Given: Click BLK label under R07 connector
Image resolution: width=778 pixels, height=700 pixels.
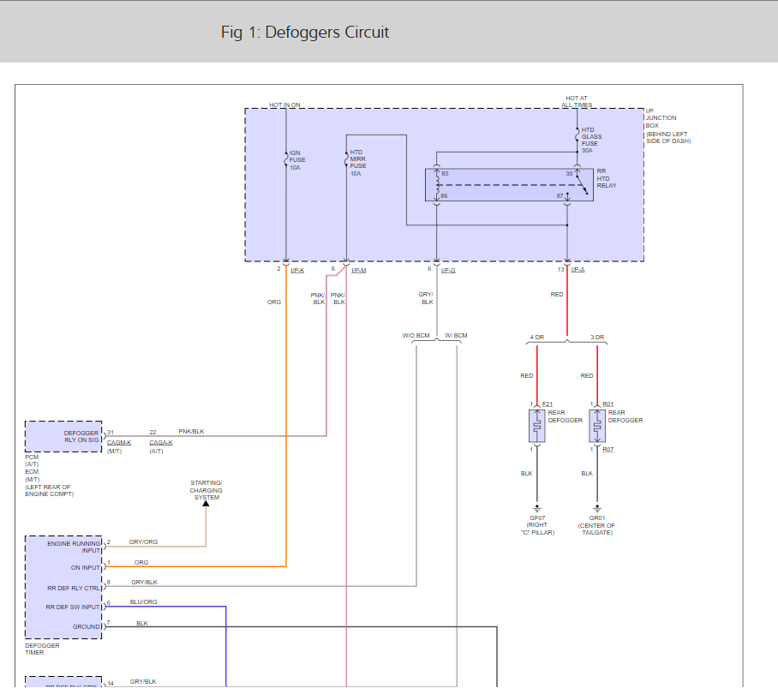Looking at the screenshot, I should 587,474.
